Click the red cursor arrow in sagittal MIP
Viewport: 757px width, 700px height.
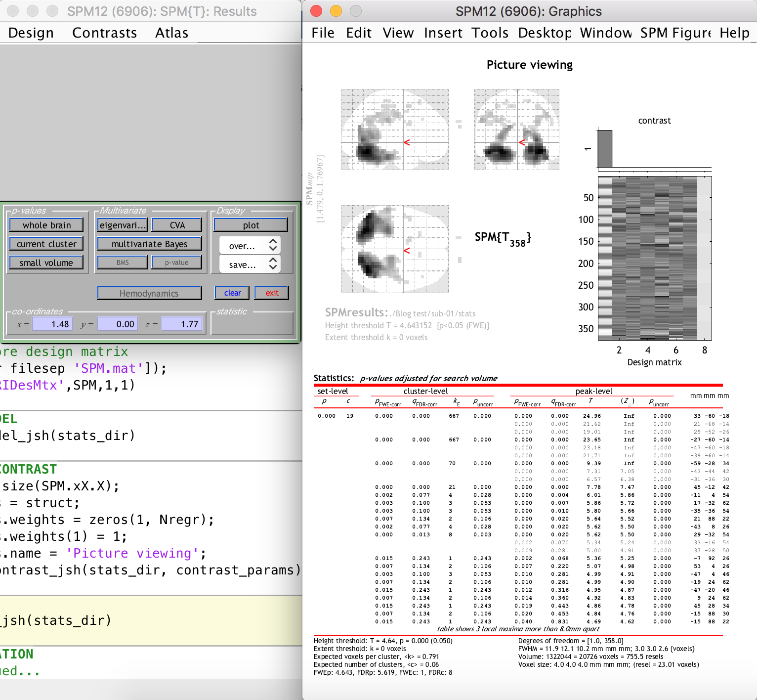click(407, 142)
